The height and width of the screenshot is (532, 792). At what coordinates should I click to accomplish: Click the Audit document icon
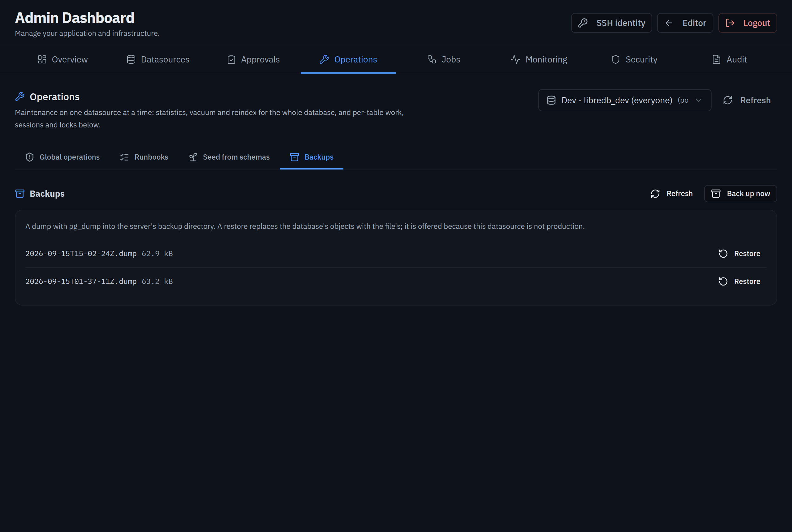[x=716, y=60]
